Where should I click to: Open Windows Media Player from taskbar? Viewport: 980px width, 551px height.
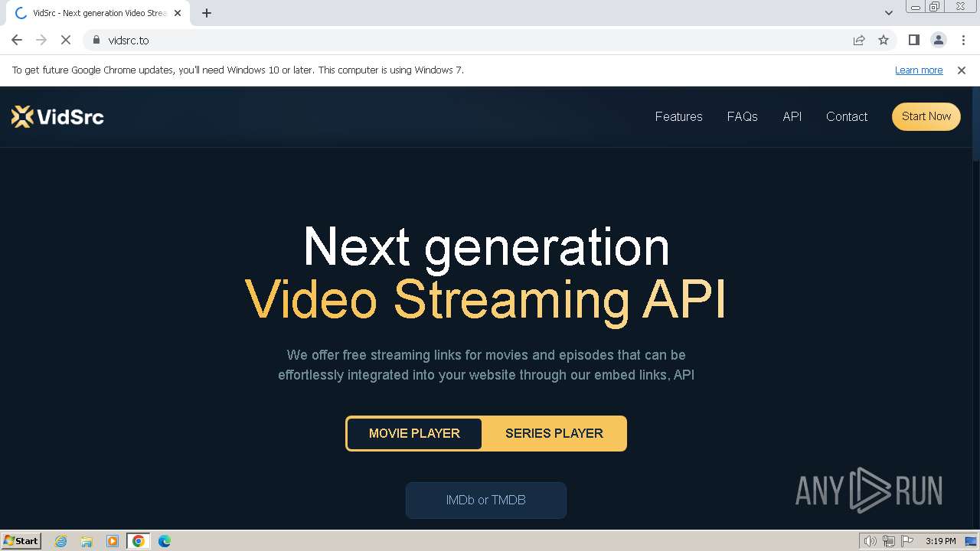[x=113, y=541]
